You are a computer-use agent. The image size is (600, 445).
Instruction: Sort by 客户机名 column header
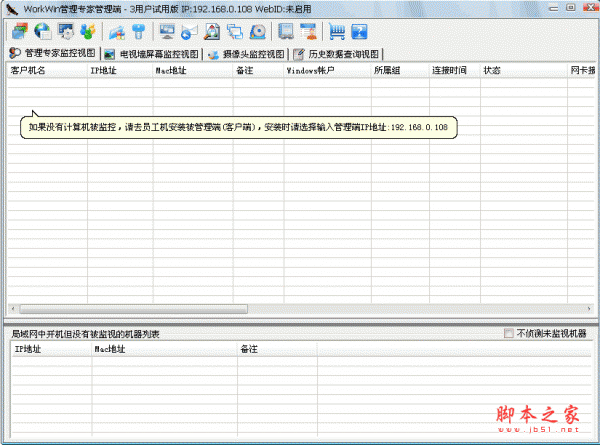pyautogui.click(x=47, y=70)
